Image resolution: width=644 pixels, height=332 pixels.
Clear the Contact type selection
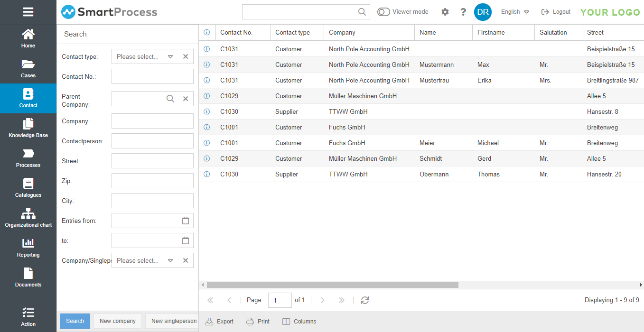click(186, 56)
